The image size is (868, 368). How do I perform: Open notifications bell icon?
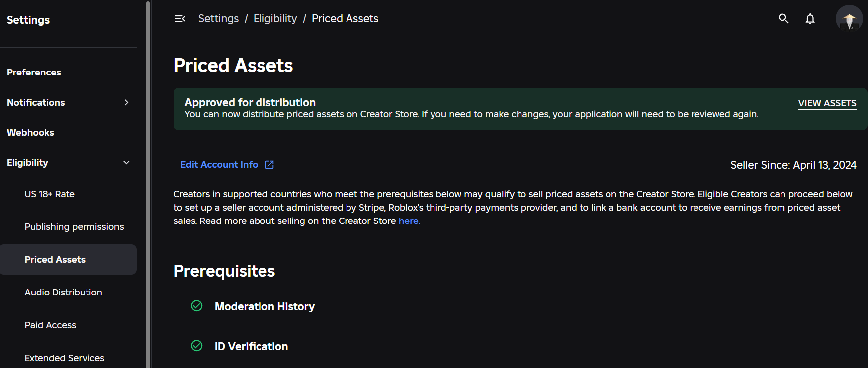click(810, 19)
